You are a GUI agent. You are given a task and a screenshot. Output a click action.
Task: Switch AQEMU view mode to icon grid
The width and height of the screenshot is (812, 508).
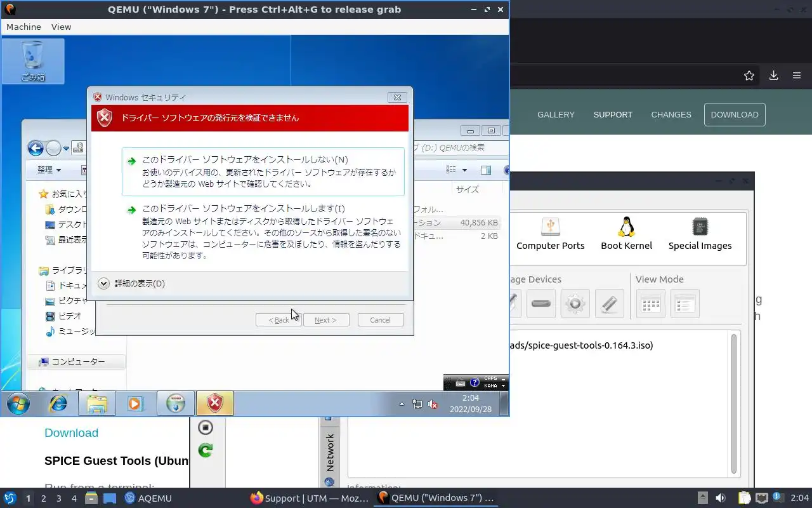tap(651, 304)
